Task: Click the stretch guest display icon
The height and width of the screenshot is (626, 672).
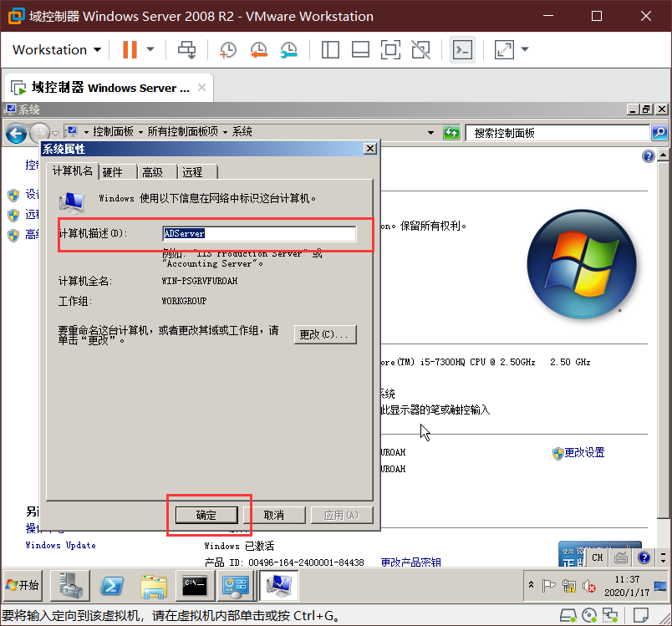Action: 504,49
